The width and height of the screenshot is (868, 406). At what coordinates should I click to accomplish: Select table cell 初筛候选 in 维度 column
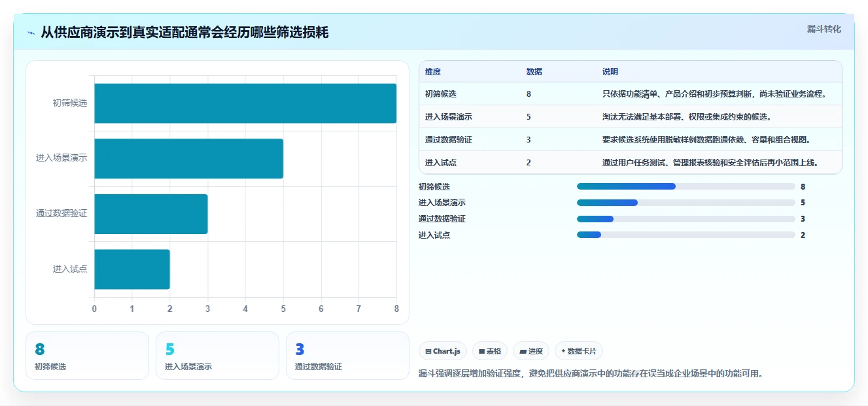click(441, 94)
